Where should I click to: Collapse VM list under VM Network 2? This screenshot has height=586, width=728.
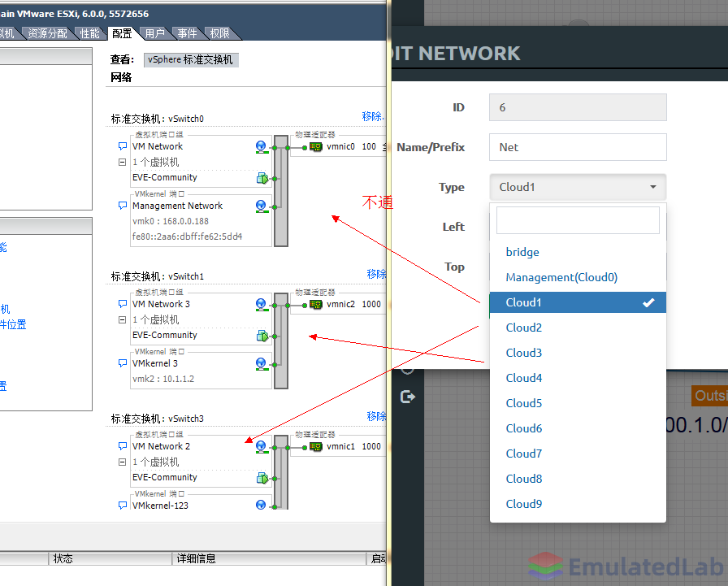point(122,462)
